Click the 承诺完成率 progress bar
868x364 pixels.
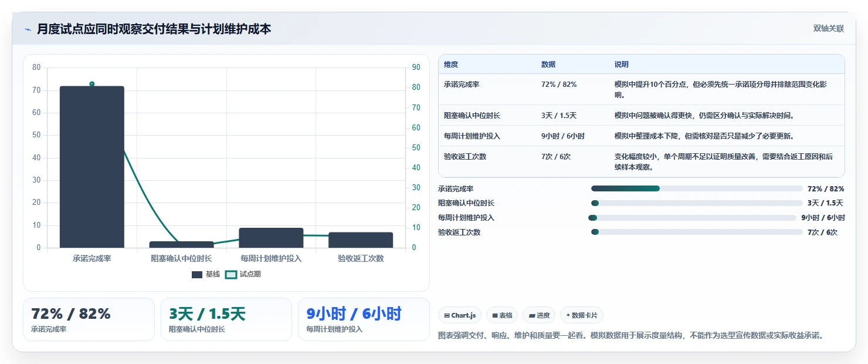point(697,188)
